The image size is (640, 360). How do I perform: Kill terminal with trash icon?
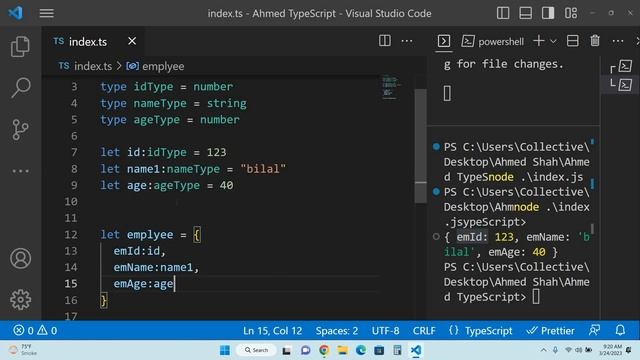(595, 41)
